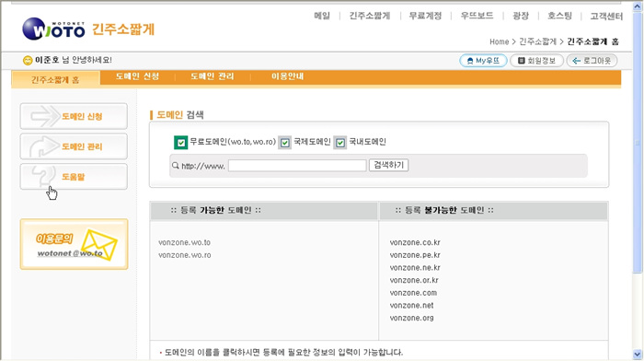644x361 pixels.
Task: Click the 등록 불가능한 도메인 column header
Action: (x=493, y=211)
